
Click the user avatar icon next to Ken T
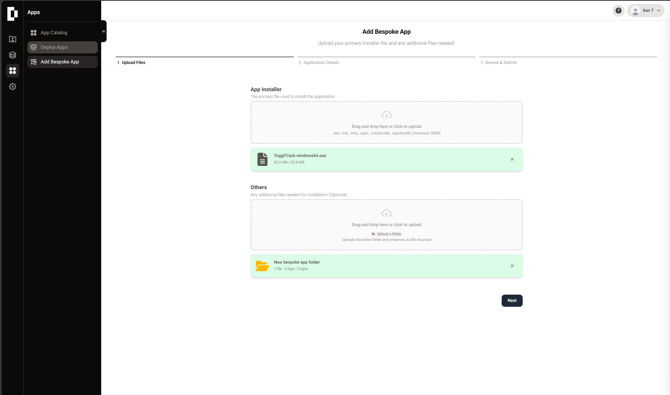click(x=635, y=11)
